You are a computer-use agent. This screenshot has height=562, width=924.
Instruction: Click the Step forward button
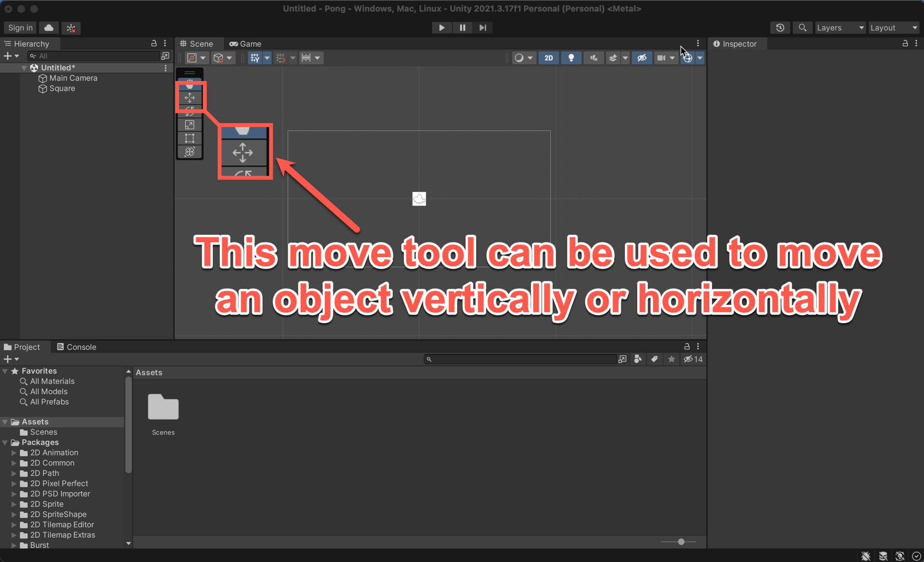click(482, 28)
